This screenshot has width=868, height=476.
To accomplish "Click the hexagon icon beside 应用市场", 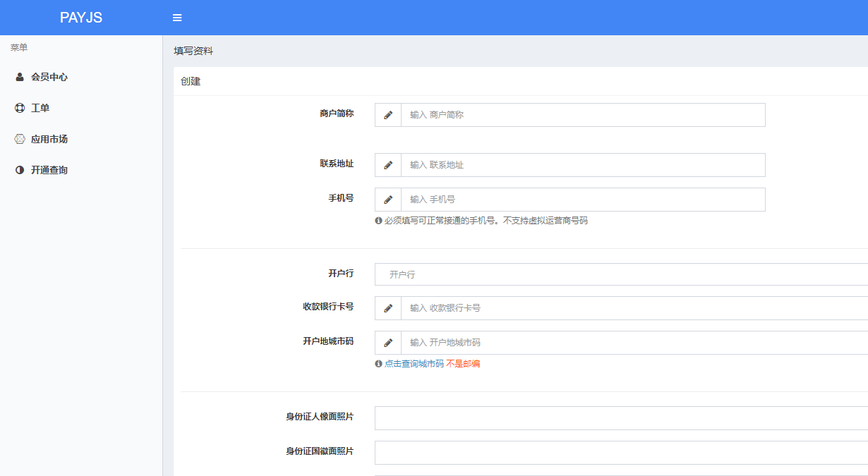I will pyautogui.click(x=20, y=139).
